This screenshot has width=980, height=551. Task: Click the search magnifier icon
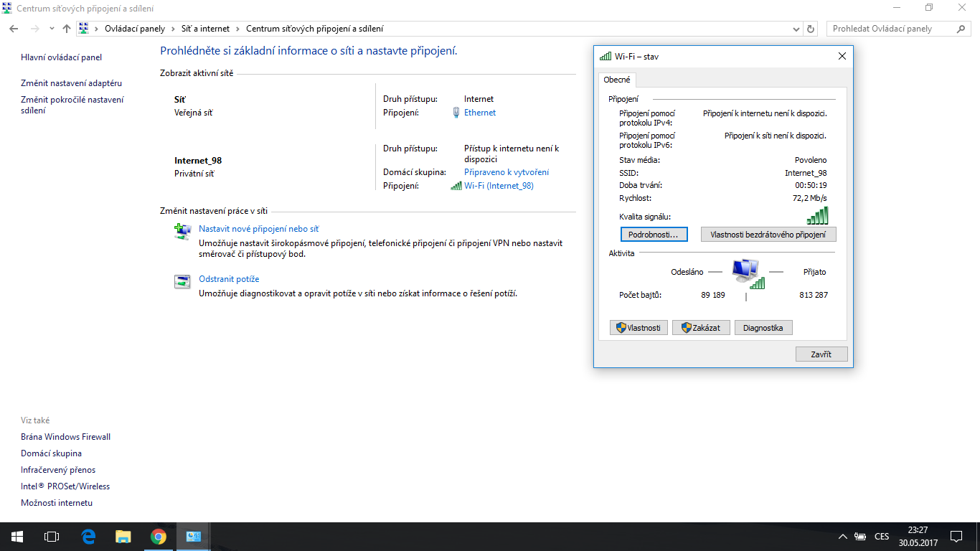click(x=961, y=29)
